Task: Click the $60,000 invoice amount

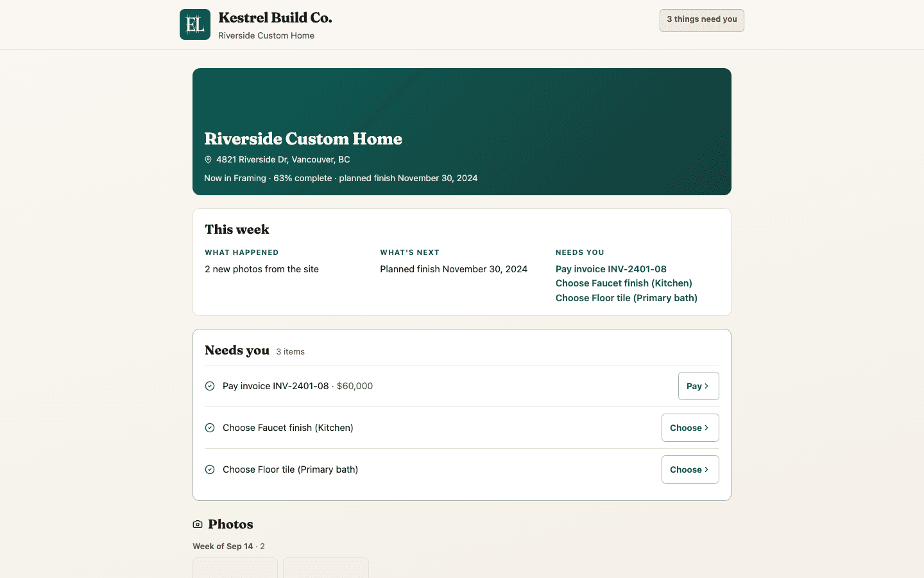Action: (355, 386)
